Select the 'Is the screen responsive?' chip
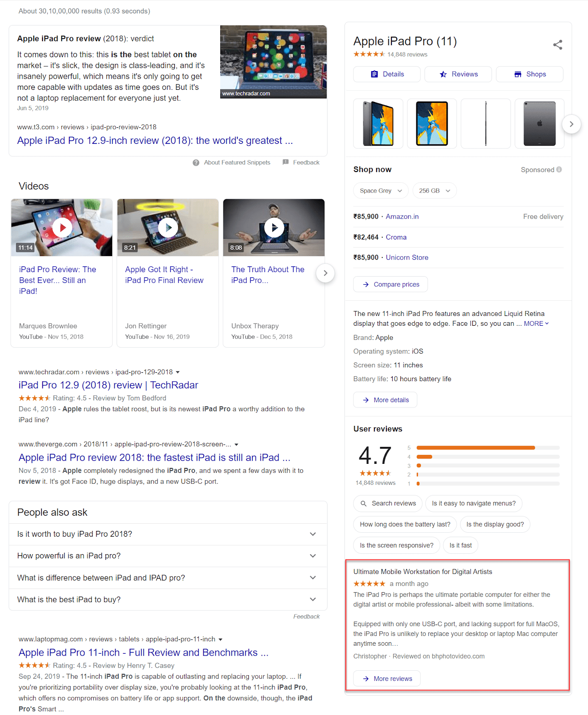 point(397,546)
